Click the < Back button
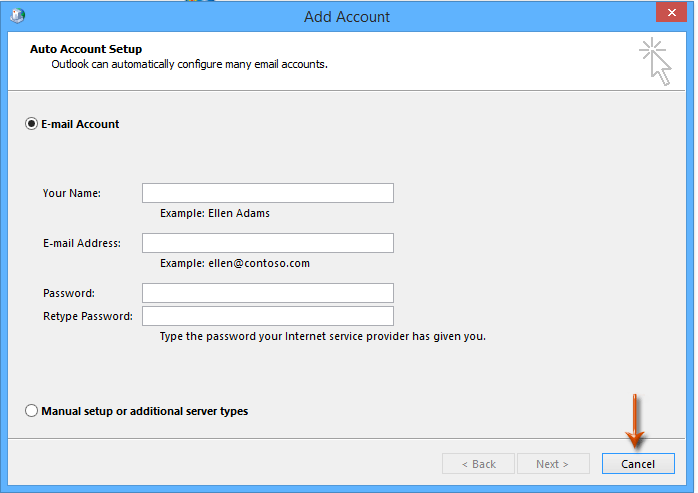 pos(478,464)
